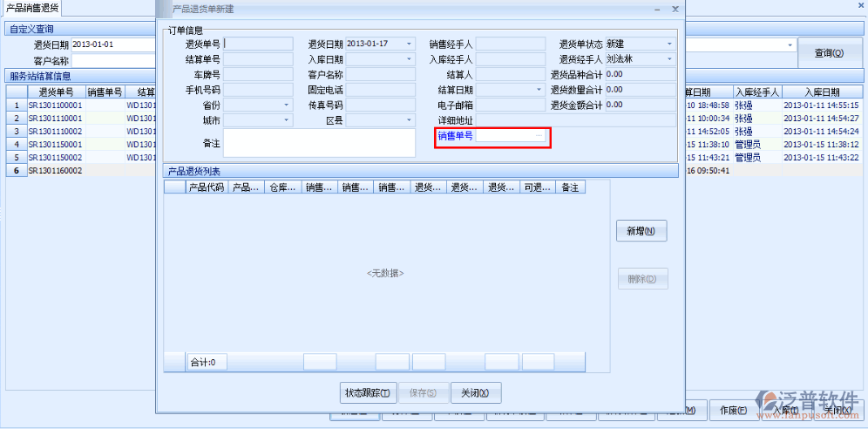Click the 退货单号 column header in main grid
868x429 pixels.
pos(58,92)
